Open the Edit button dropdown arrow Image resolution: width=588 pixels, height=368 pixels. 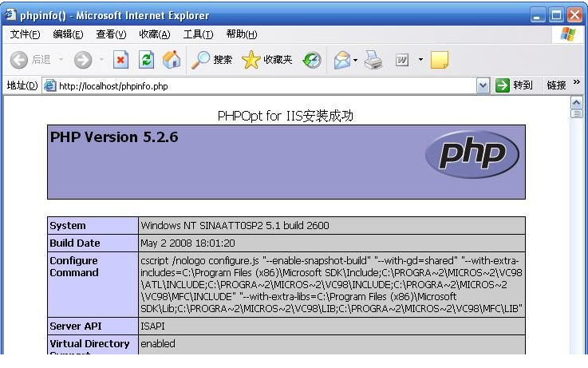tap(420, 59)
